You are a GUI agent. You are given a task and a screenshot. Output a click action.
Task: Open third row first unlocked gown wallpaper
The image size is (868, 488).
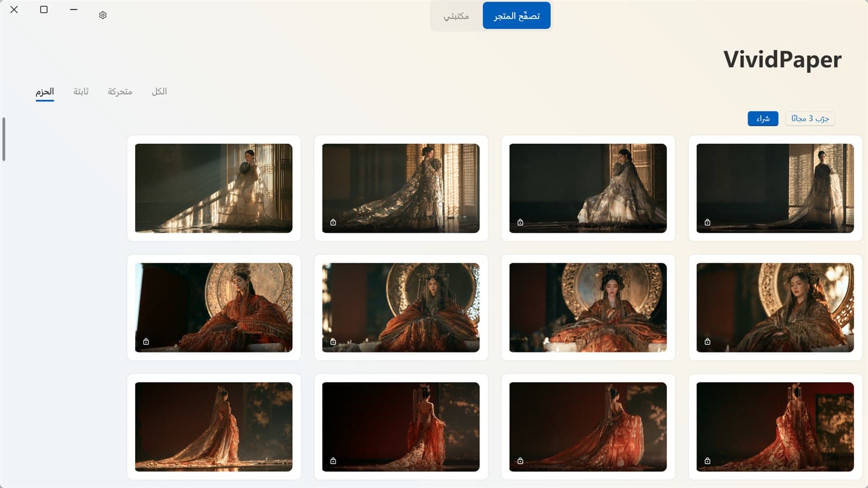pos(214,427)
